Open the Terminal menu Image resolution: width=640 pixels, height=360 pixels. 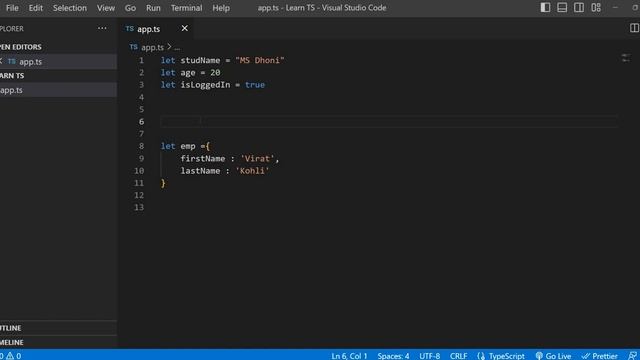187,8
